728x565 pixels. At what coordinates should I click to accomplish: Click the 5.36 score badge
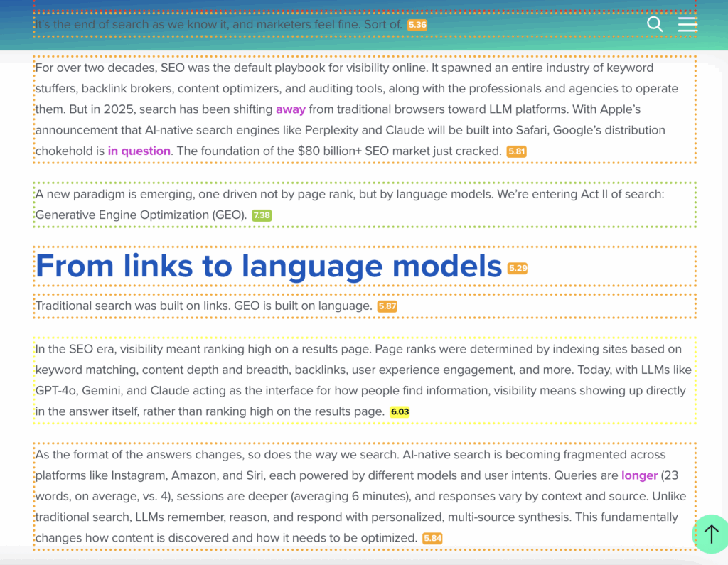point(417,25)
